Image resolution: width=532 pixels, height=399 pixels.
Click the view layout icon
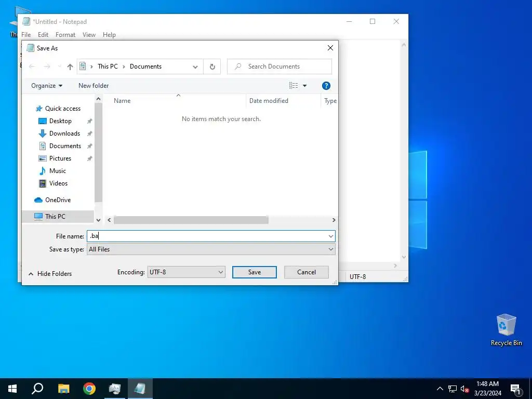pyautogui.click(x=294, y=86)
